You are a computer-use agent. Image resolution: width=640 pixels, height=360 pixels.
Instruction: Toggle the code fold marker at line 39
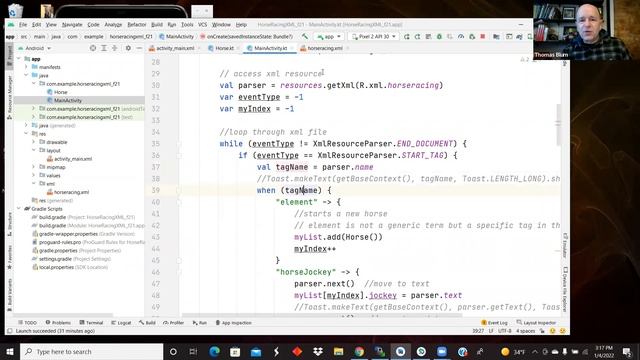179,190
